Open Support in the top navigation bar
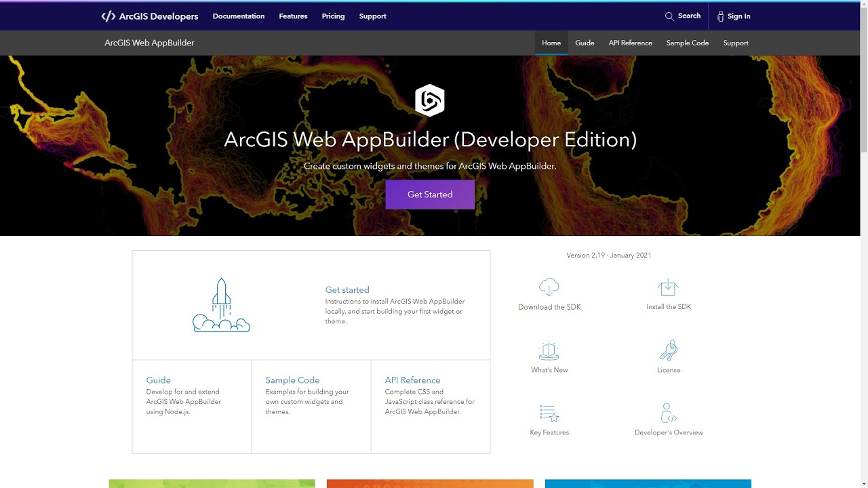This screenshot has height=488, width=868. 372,16
